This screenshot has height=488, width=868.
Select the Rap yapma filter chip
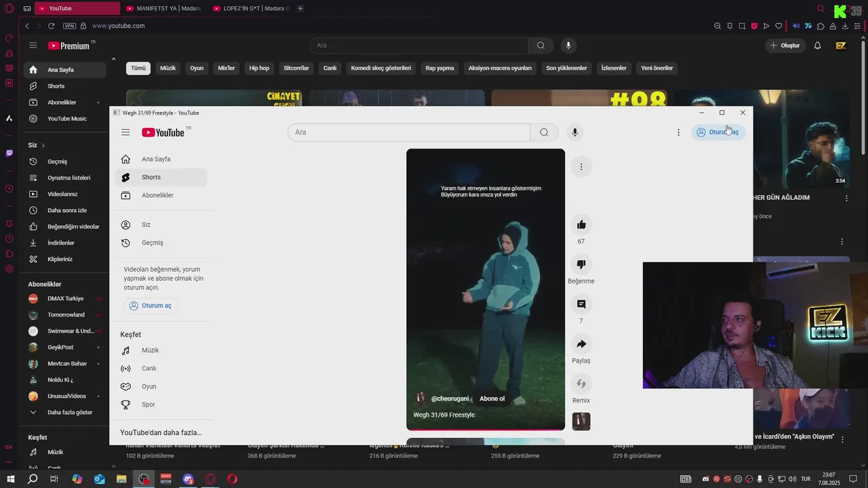tap(439, 68)
